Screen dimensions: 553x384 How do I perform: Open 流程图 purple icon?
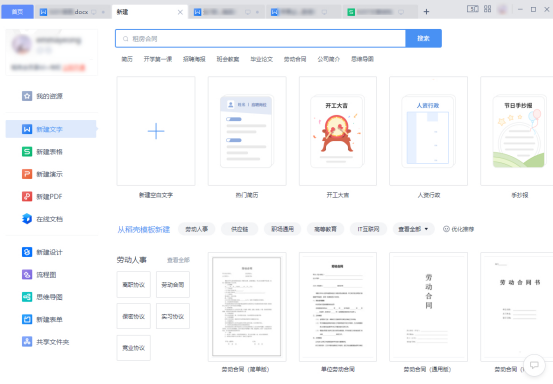point(27,274)
